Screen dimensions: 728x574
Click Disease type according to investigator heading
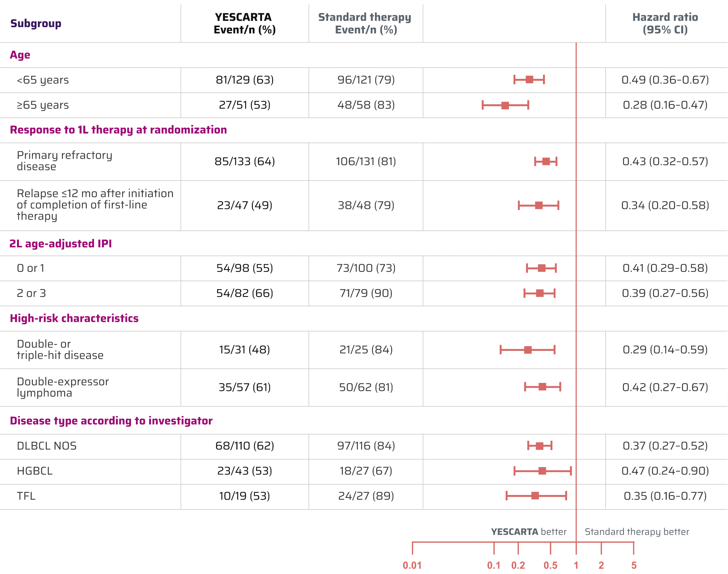coord(111,421)
